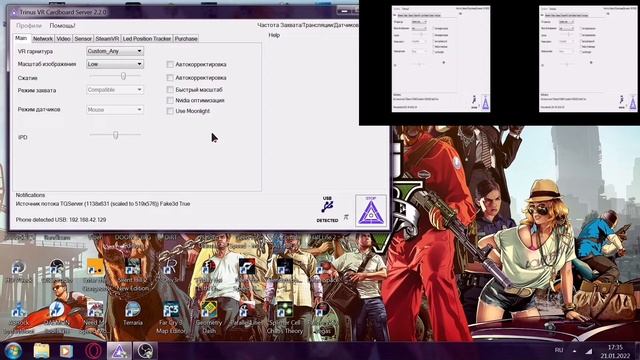Enable the Use Moonlight checkbox
This screenshot has height=360, width=640.
coord(170,111)
